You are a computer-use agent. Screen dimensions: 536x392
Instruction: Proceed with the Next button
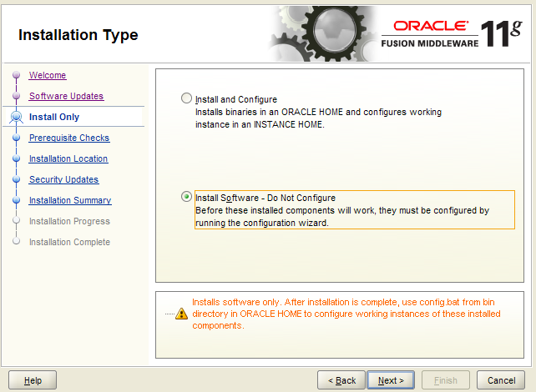[391, 380]
